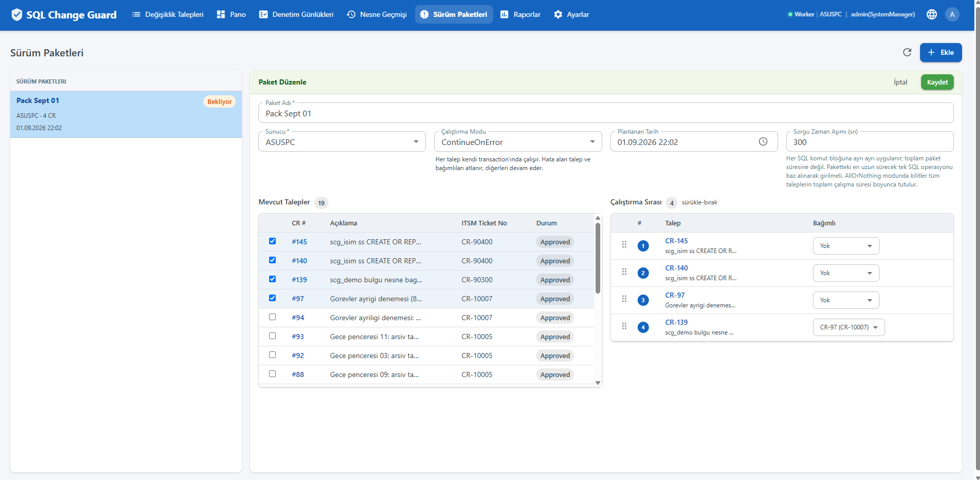Screen dimensions: 980x480
Task: Click the CR # column header
Action: click(298, 223)
